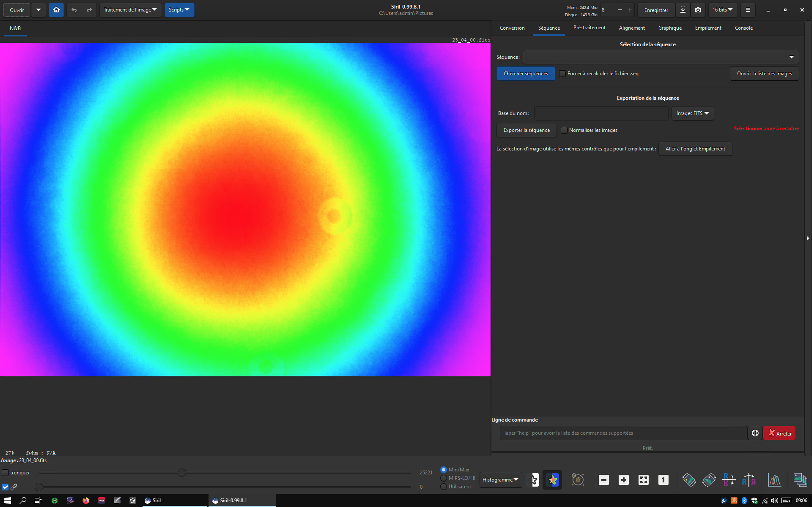The width and height of the screenshot is (812, 507).
Task: Check Forcer à recalculer le fichier .seq
Action: click(562, 74)
